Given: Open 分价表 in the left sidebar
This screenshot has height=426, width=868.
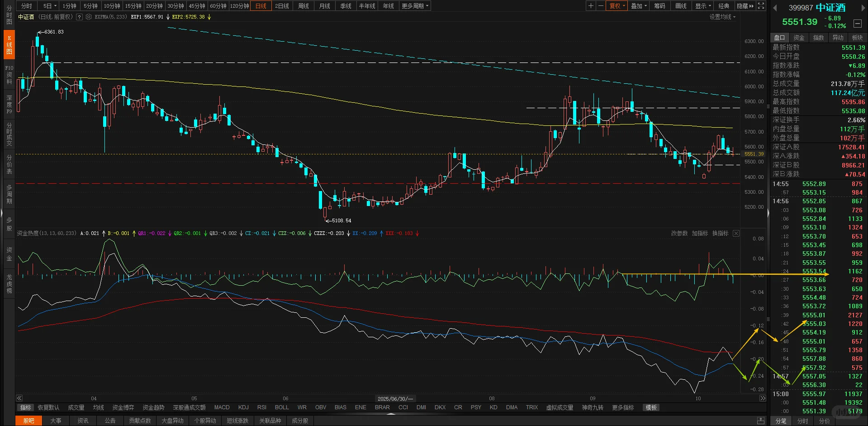Looking at the screenshot, I should point(9,164).
